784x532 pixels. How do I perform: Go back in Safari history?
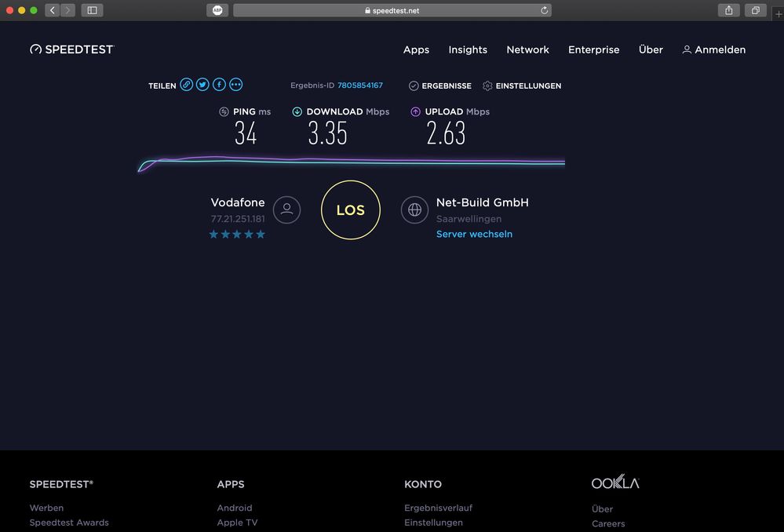53,10
